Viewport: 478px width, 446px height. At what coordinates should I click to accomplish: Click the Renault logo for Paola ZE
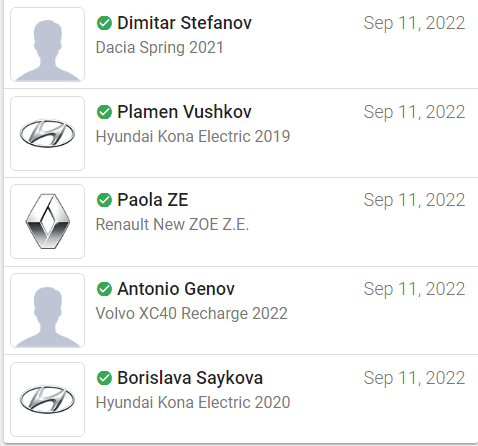(47, 222)
